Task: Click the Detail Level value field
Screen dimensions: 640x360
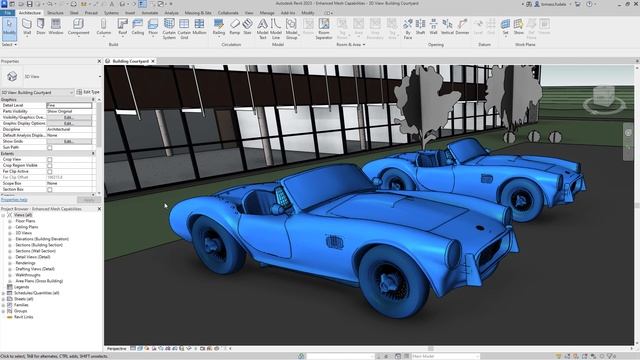Action: click(x=69, y=105)
